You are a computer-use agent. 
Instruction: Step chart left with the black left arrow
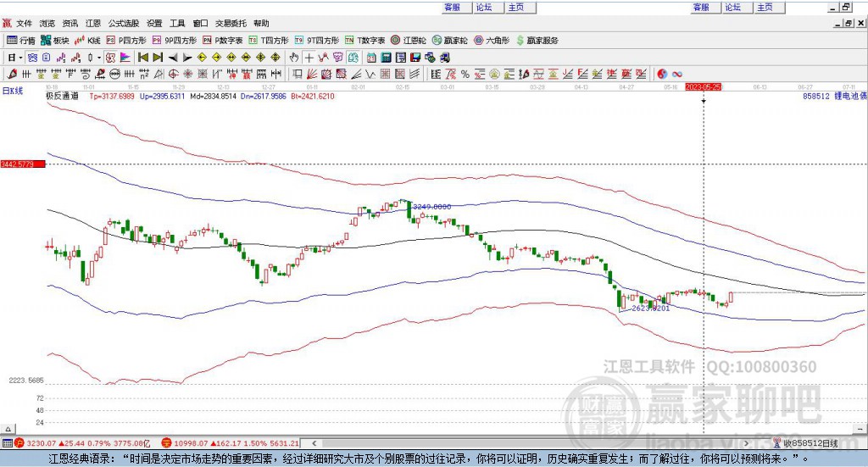(x=173, y=58)
